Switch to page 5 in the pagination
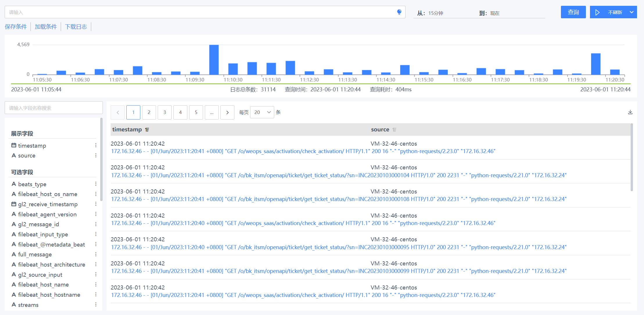This screenshot has width=644, height=315. click(196, 113)
